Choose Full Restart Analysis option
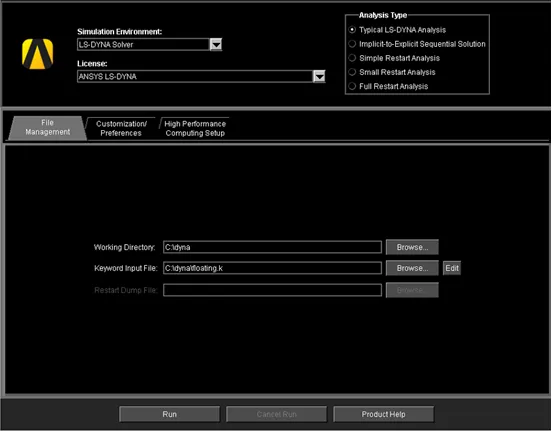 point(352,86)
